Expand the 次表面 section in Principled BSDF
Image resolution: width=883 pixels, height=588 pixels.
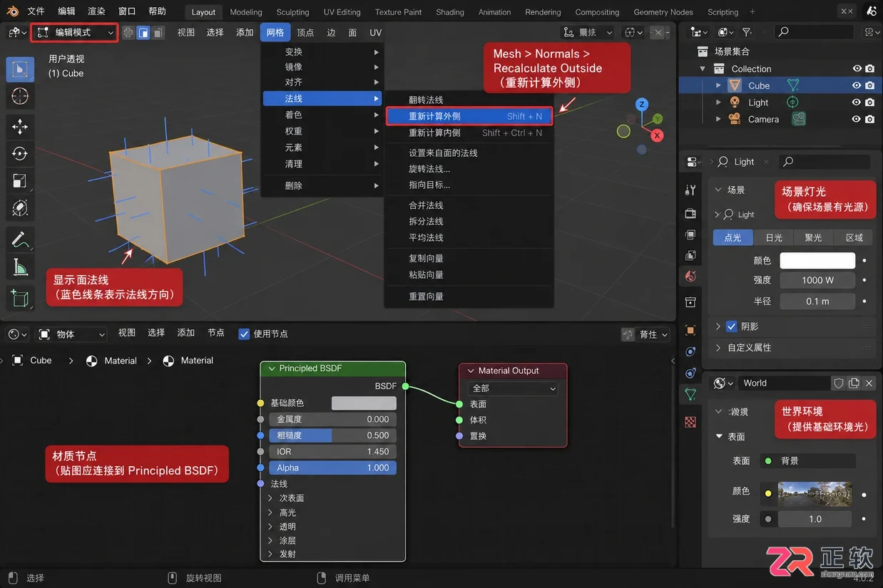tap(270, 498)
